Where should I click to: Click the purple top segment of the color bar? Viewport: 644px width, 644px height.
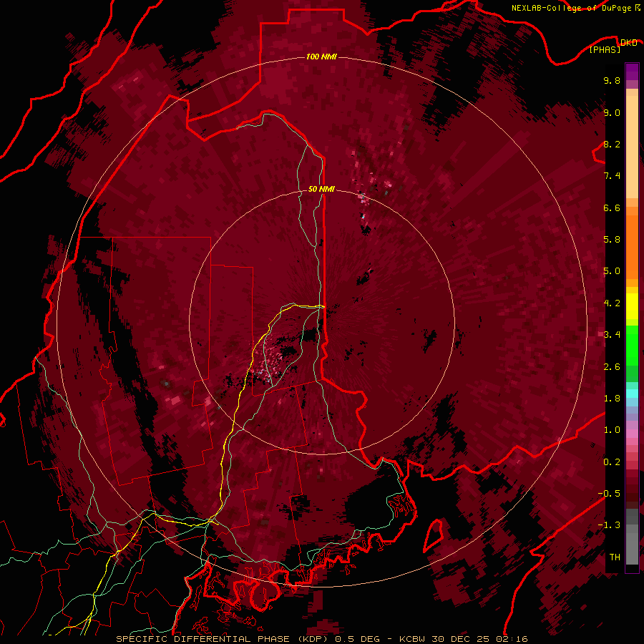(x=632, y=72)
